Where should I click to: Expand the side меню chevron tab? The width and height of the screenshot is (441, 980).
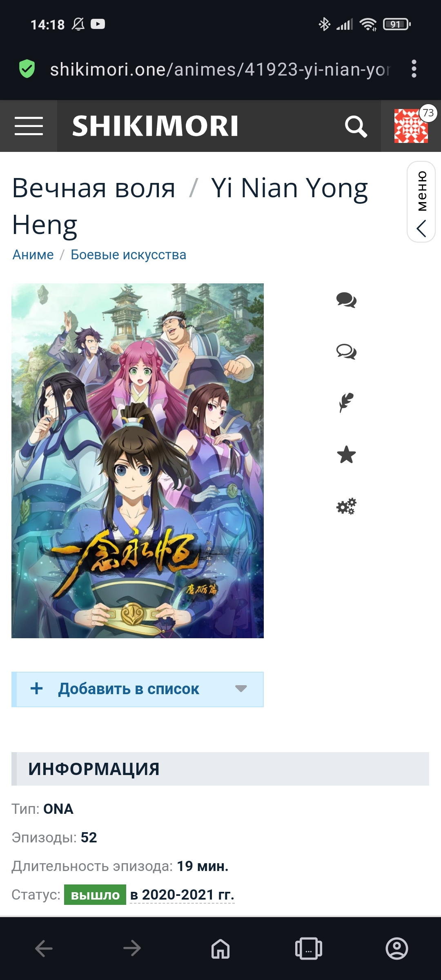click(421, 202)
